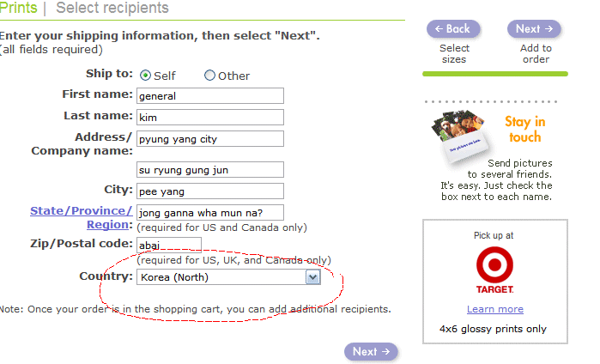The width and height of the screenshot is (600, 364).
Task: Focus the first Address line field
Action: point(209,138)
